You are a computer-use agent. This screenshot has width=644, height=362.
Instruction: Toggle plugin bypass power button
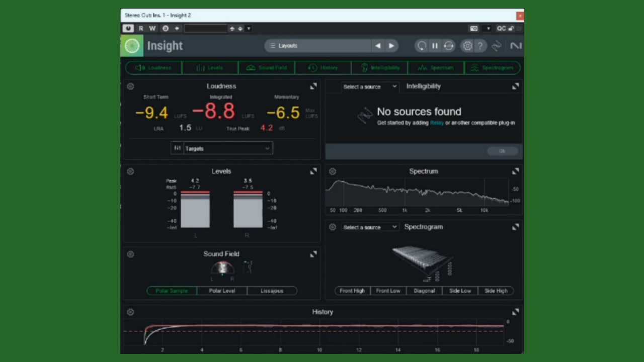(128, 29)
